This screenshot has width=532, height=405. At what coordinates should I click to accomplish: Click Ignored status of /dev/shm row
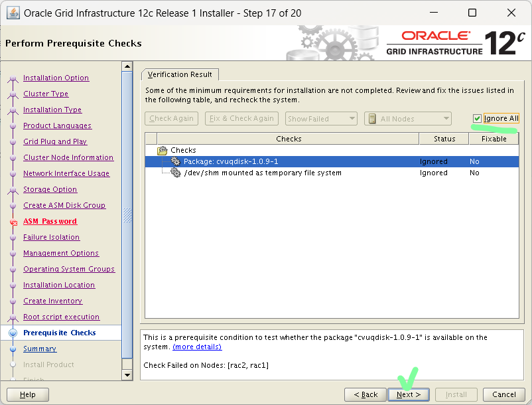pos(434,173)
